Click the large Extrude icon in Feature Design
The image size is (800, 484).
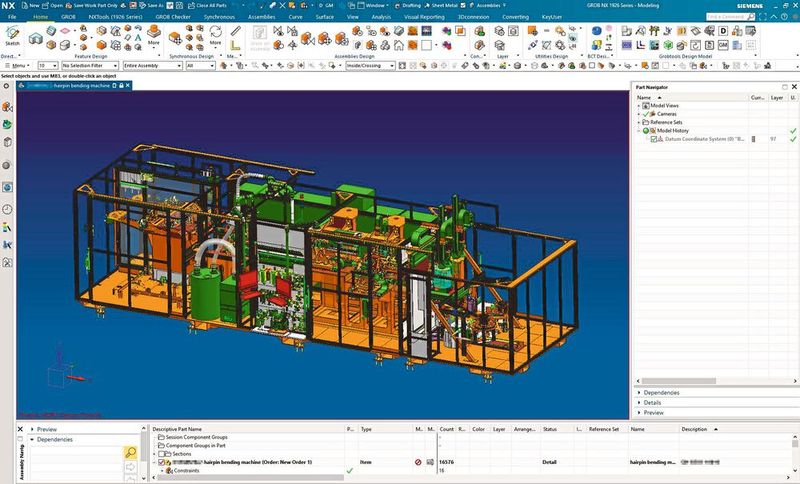coord(36,38)
